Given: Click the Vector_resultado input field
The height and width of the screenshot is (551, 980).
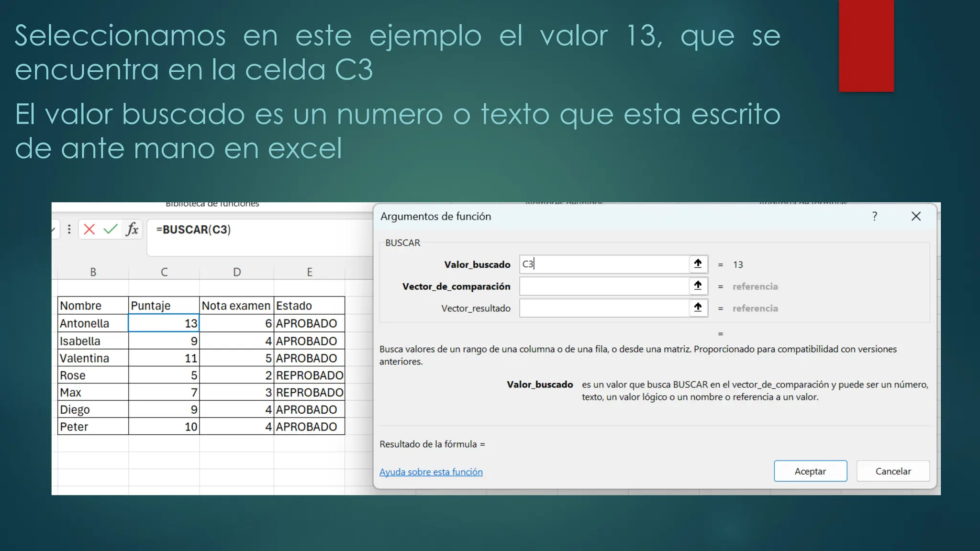Looking at the screenshot, I should coord(604,308).
